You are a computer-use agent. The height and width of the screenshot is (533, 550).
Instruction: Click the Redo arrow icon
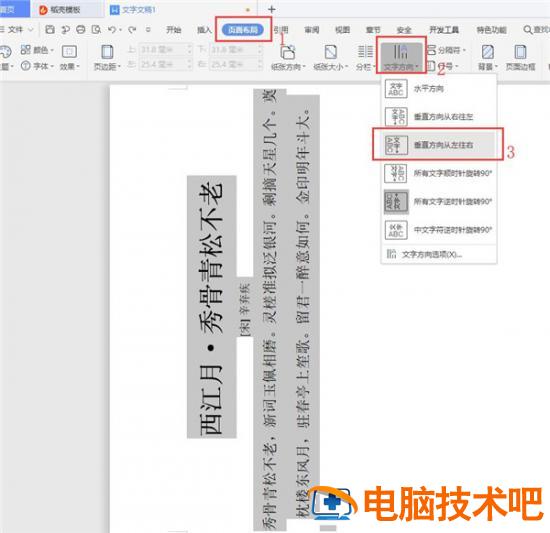coord(132,30)
